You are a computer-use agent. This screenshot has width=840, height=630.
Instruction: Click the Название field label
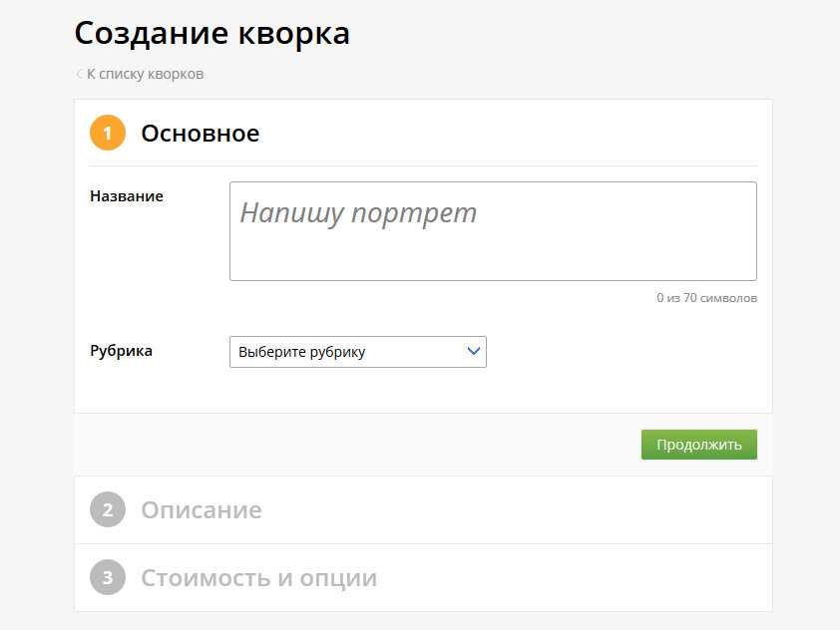click(x=127, y=196)
